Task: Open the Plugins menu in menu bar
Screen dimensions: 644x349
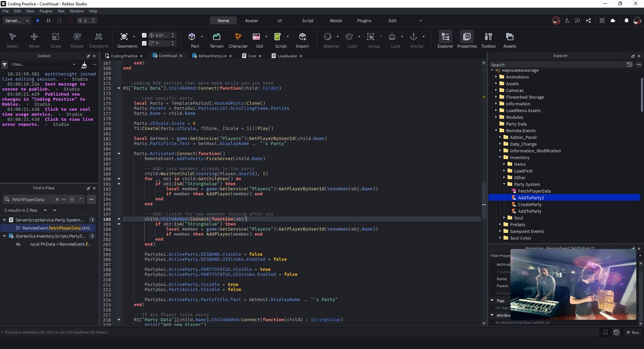Action: click(x=46, y=11)
